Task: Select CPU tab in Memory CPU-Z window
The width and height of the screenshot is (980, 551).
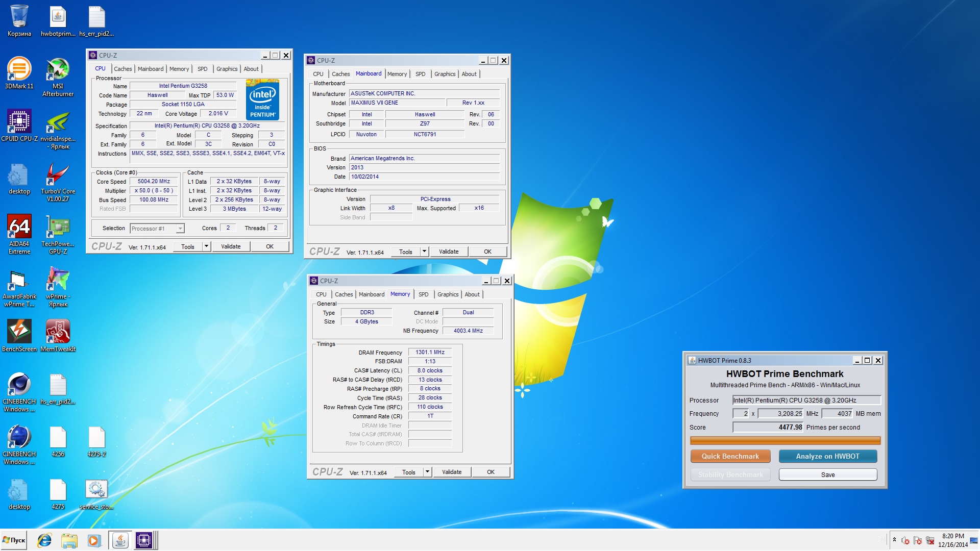Action: coord(321,294)
